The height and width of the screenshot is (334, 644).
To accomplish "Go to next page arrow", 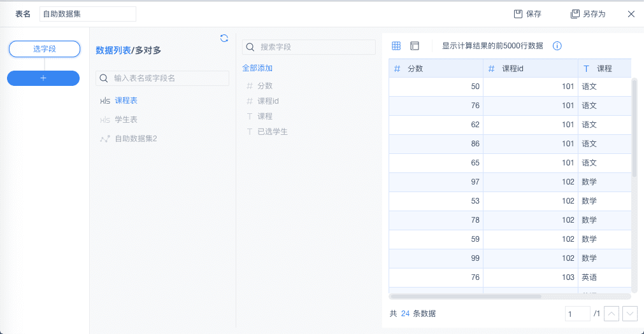I will coord(629,314).
